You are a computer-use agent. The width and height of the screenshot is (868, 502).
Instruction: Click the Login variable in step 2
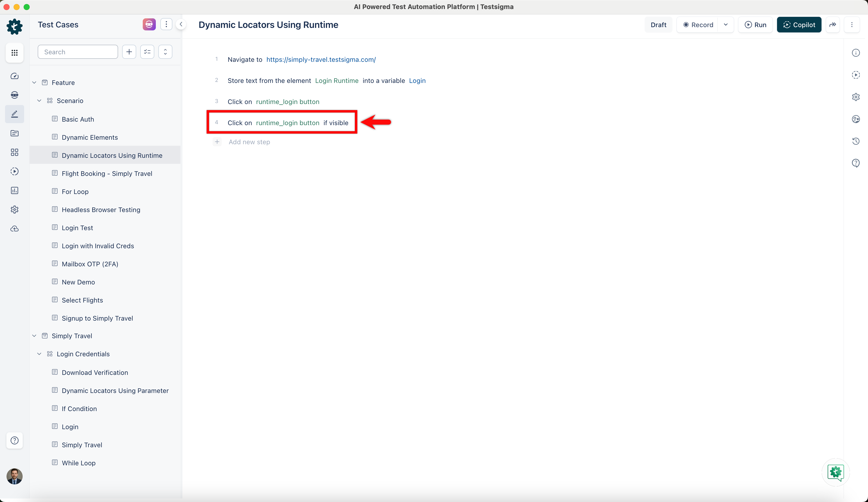click(x=417, y=81)
